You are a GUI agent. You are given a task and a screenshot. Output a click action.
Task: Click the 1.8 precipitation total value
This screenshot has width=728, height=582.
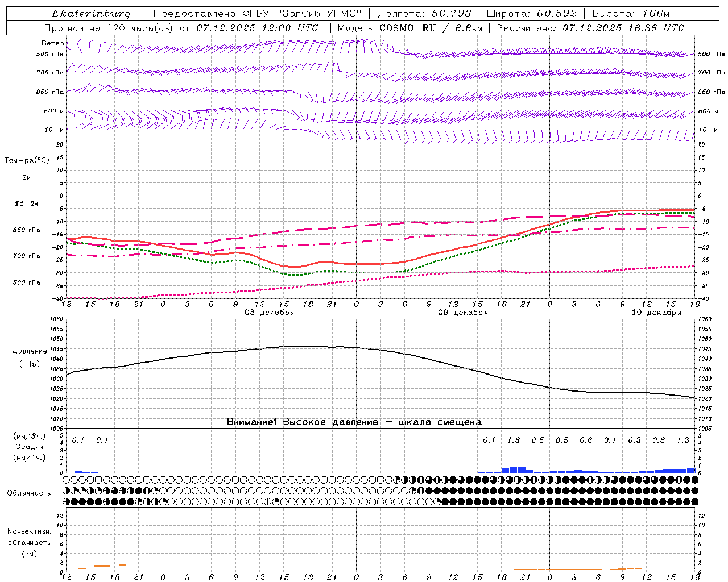pos(514,440)
